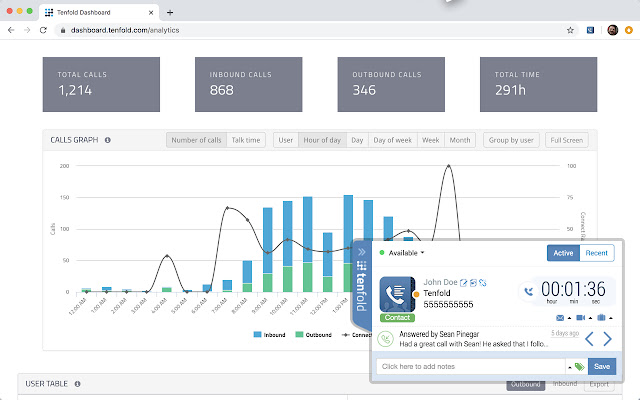The width and height of the screenshot is (640, 400).
Task: Click the edit contact icon beside John Doe
Action: click(464, 283)
